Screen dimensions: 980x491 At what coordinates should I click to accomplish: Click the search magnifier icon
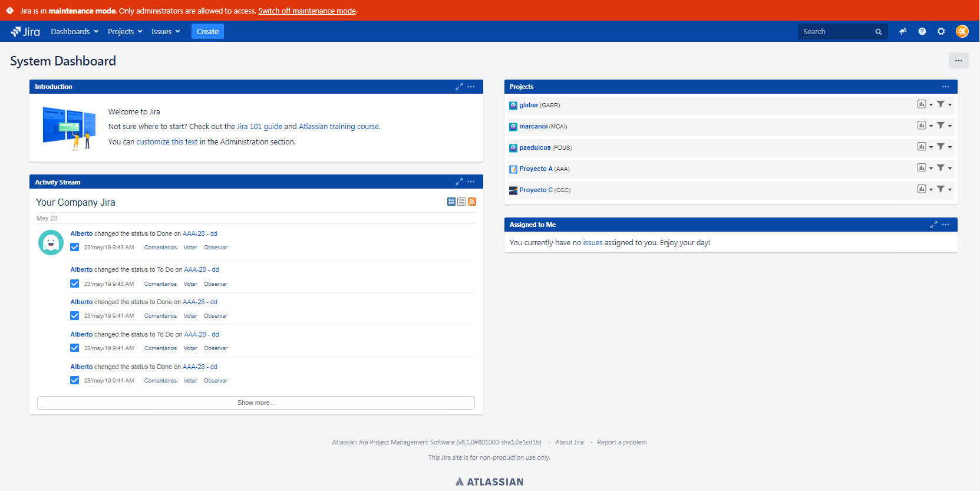click(x=879, y=32)
